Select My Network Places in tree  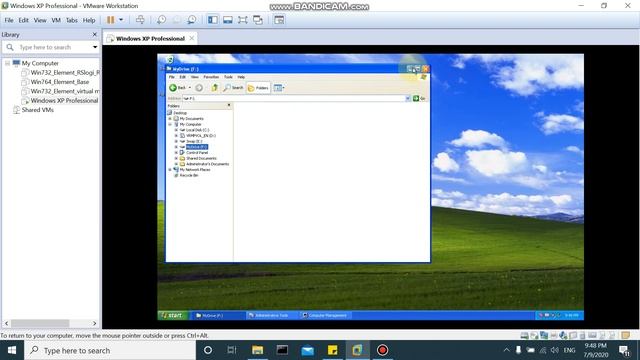pos(195,169)
